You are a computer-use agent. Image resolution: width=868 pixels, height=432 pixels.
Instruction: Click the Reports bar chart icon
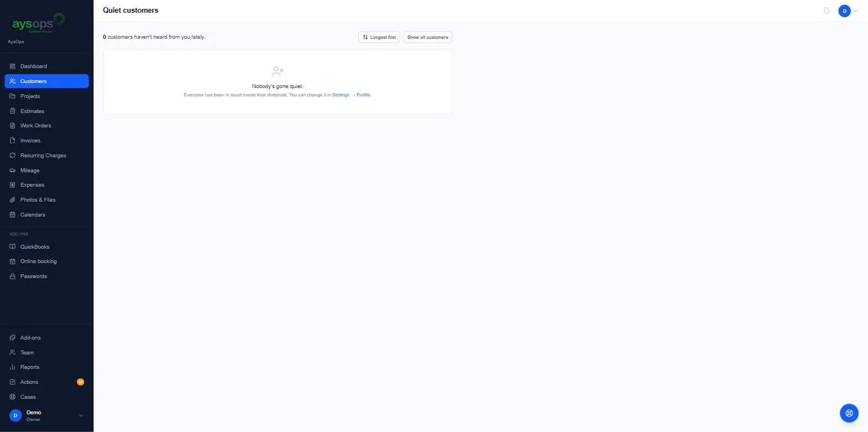(13, 367)
